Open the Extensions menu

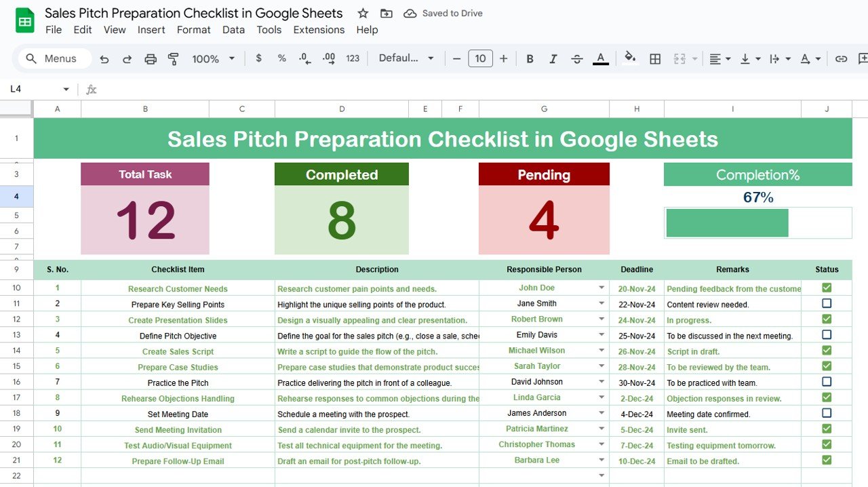coord(319,30)
